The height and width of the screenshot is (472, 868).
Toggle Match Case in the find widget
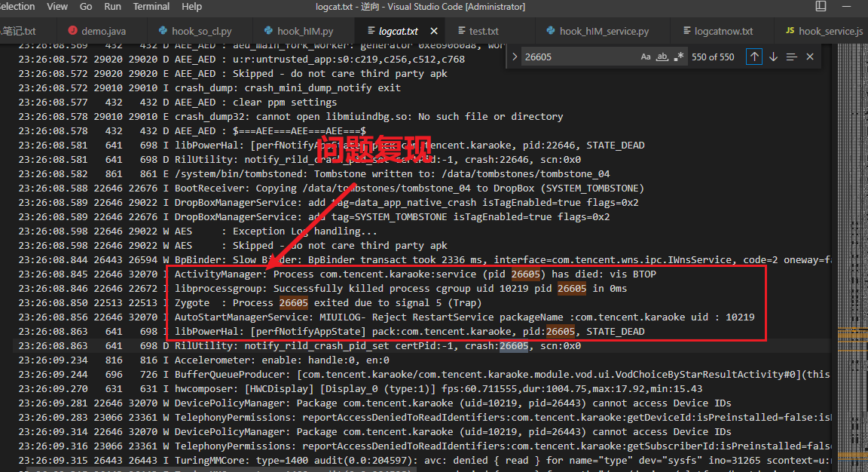click(x=646, y=57)
